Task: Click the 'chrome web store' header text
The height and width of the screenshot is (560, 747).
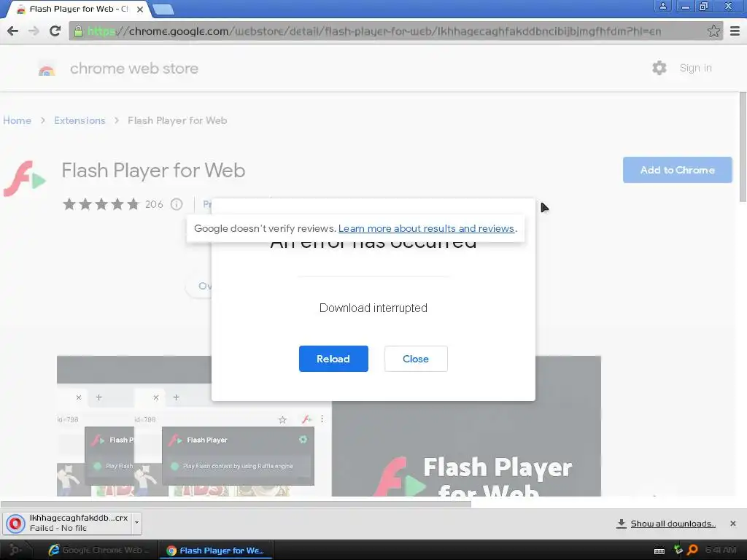Action: point(134,69)
